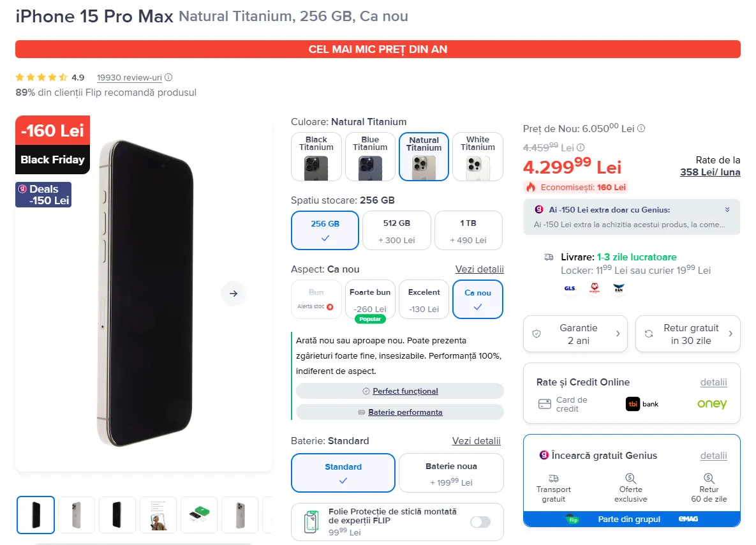Click info icon beside crossed-out 4.459 Lei price
Viewport: 756px width, 545px height.
[581, 147]
